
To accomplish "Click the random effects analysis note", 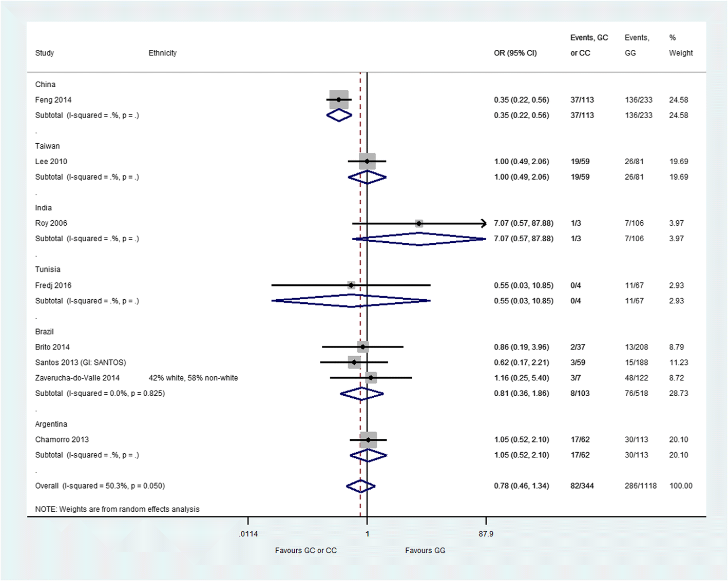I will (118, 509).
